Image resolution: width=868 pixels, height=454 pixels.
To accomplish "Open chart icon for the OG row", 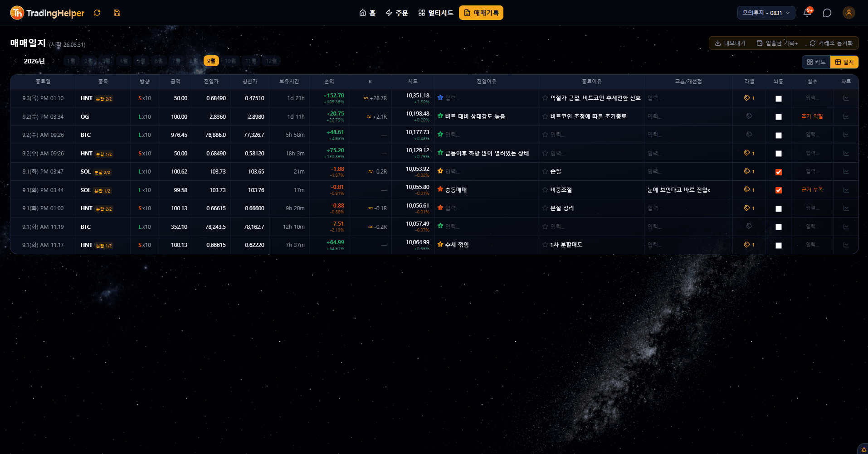I will (x=846, y=116).
